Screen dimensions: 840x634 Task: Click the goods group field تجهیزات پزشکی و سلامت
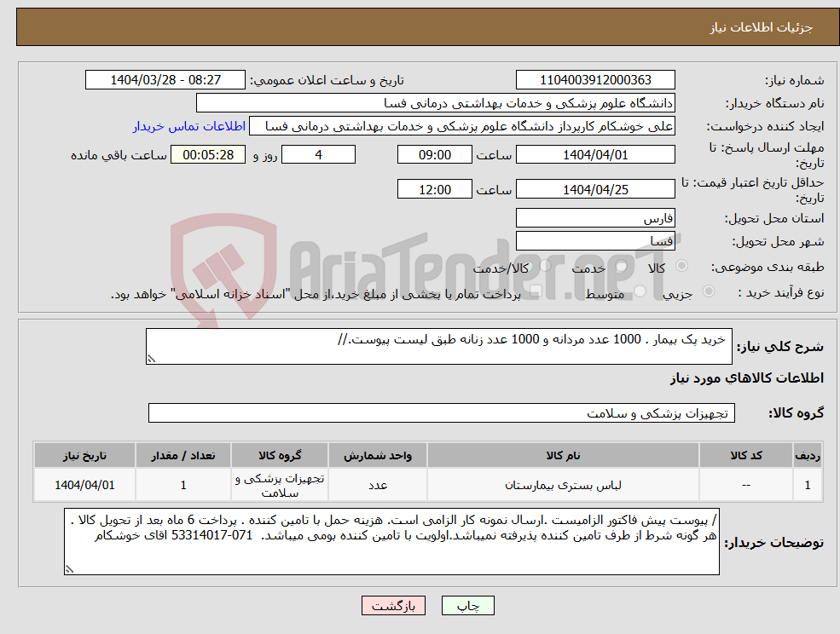(x=442, y=412)
